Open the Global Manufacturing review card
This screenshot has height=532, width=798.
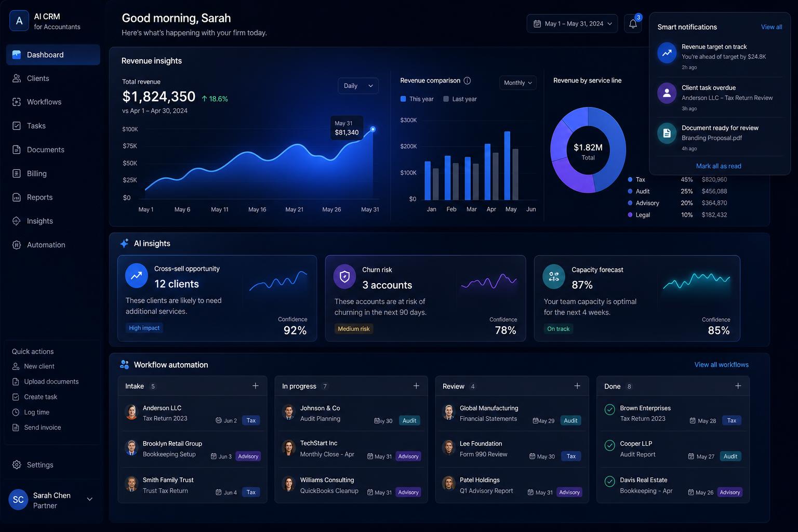pos(512,414)
